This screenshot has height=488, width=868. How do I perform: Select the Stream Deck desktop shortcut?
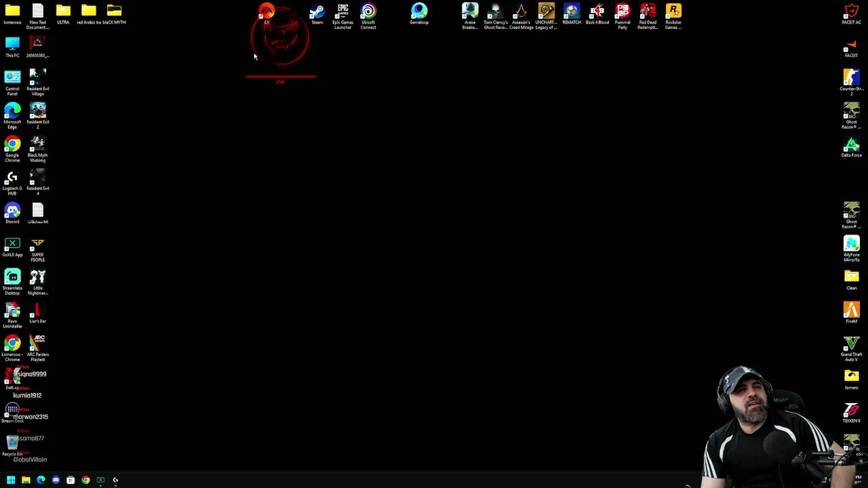[x=12, y=413]
